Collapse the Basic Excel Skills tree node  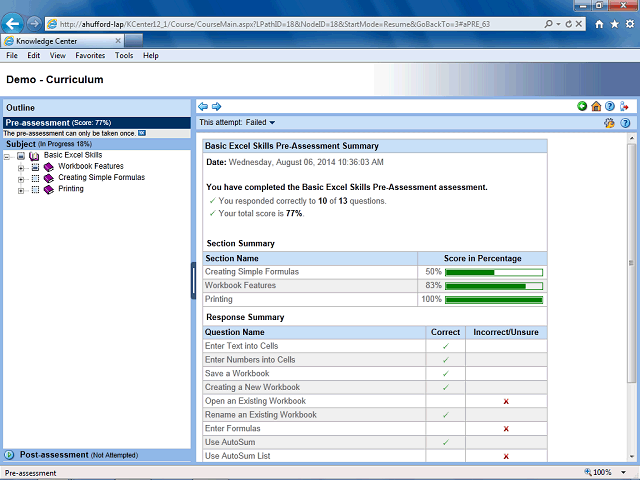[7, 156]
